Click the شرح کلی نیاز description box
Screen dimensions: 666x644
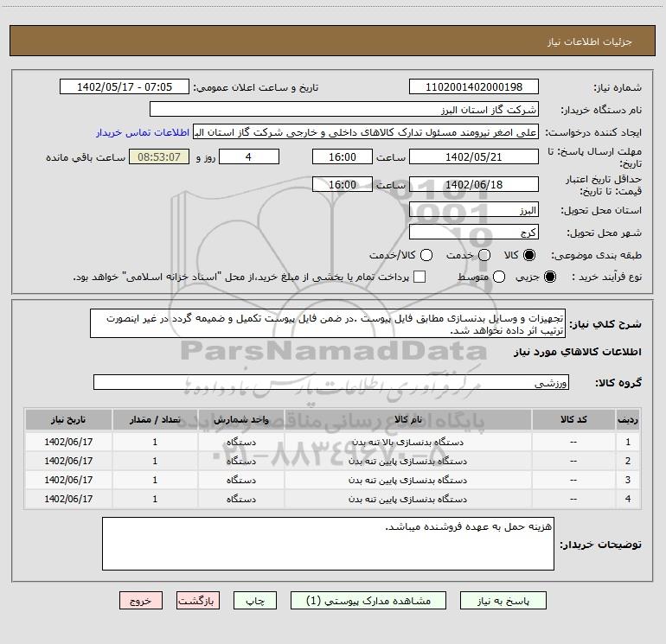[328, 323]
